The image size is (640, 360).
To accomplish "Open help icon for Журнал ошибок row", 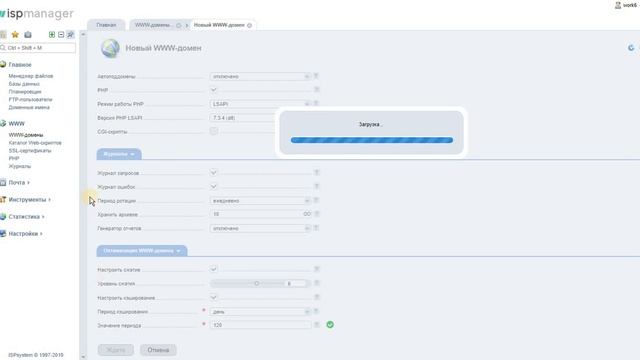I will 316,187.
